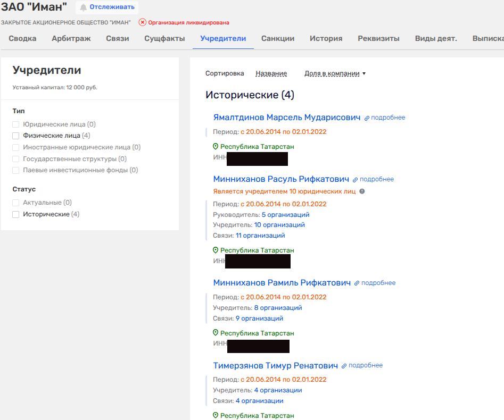Image resolution: width=504 pixels, height=420 pixels.
Task: Open 8 организаций founder link for Рамиль
Action: [x=278, y=308]
